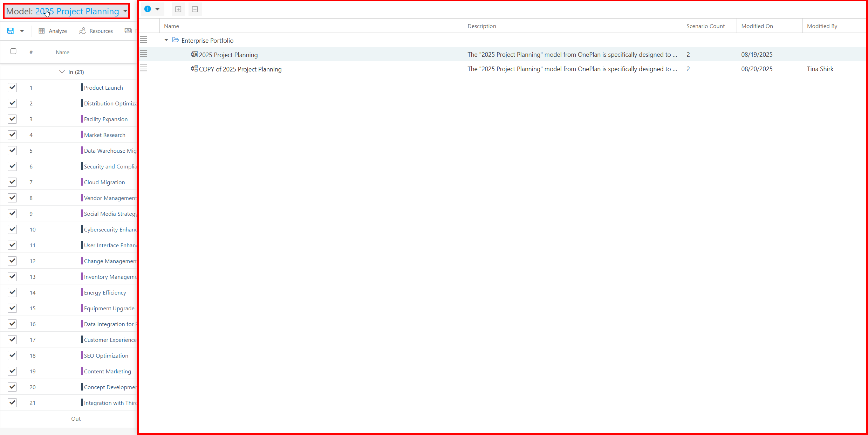
Task: Click the Inventory Management project name
Action: coord(110,277)
